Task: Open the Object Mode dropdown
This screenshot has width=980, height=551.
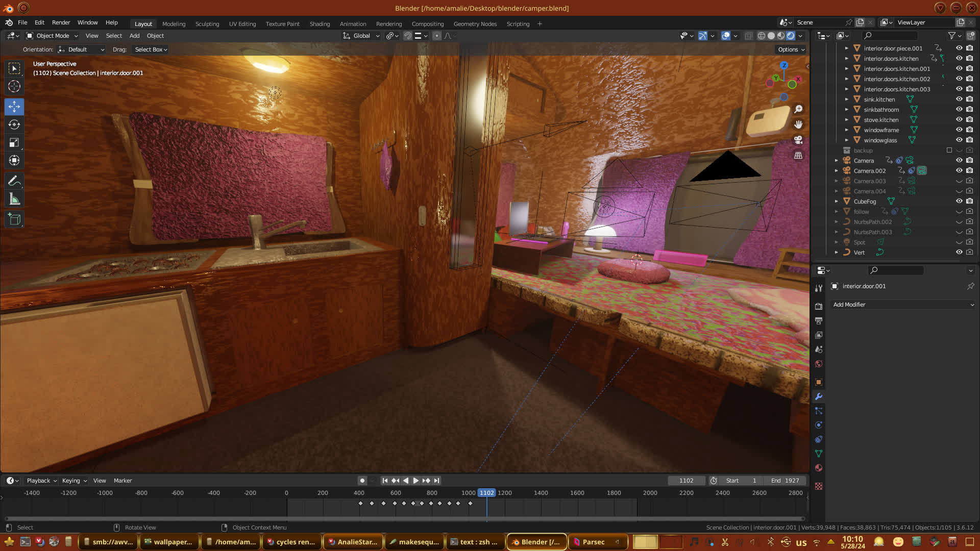Action: 52,36
